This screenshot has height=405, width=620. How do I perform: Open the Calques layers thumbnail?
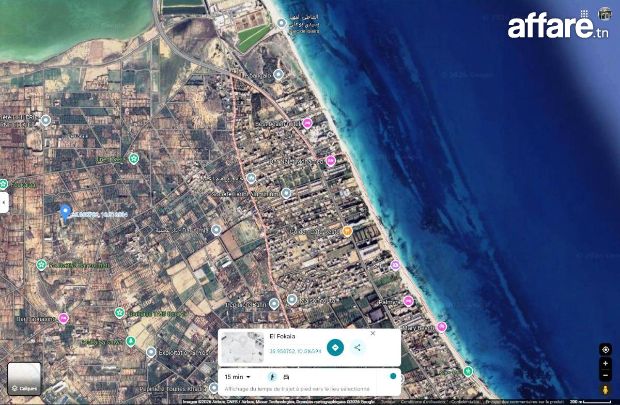click(24, 377)
